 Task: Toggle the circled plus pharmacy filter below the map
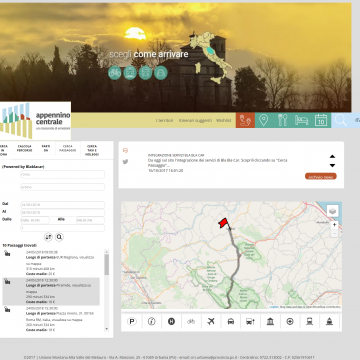(x=290, y=322)
